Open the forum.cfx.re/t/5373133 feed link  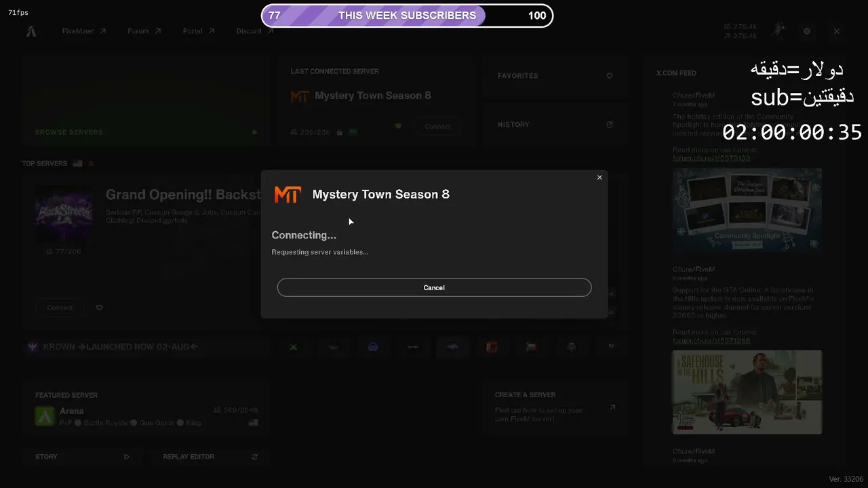coord(711,158)
